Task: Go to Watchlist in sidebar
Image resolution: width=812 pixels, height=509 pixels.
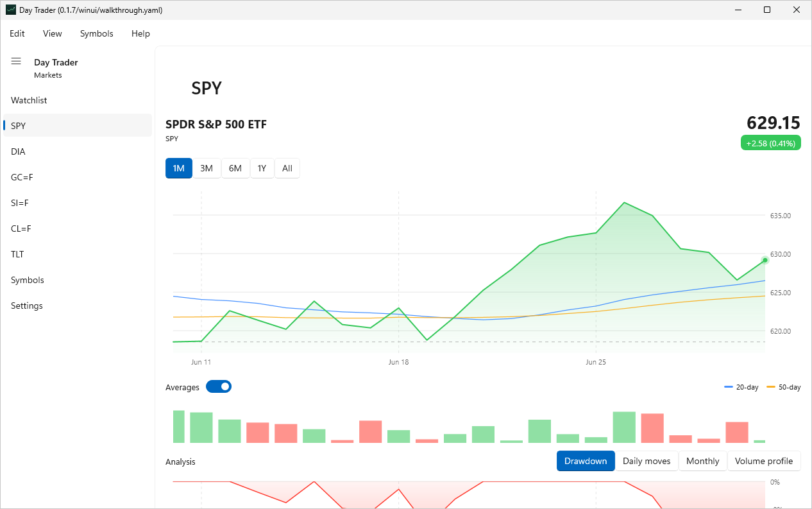Action: coord(78,100)
